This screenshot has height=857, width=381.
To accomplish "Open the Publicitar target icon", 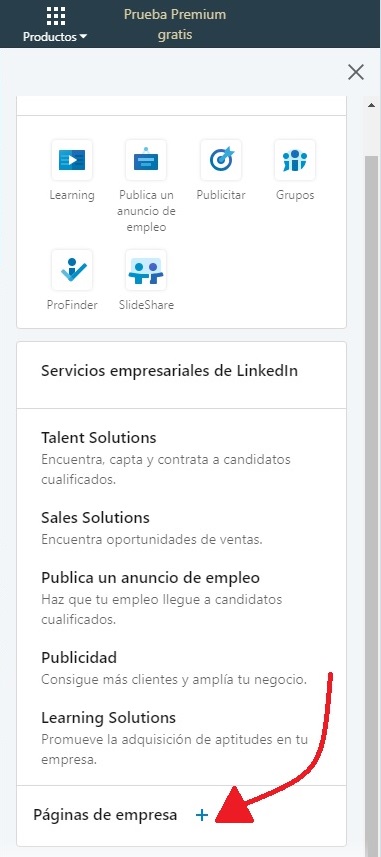I will coord(221,160).
